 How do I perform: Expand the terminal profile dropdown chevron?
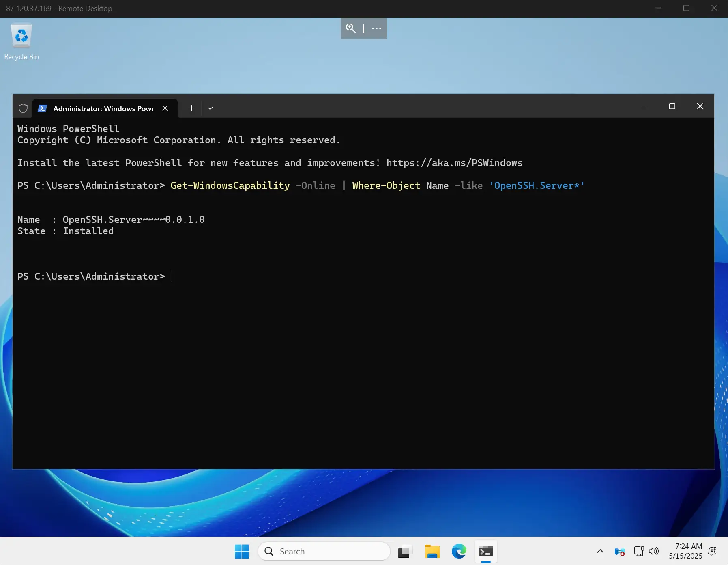(x=210, y=108)
